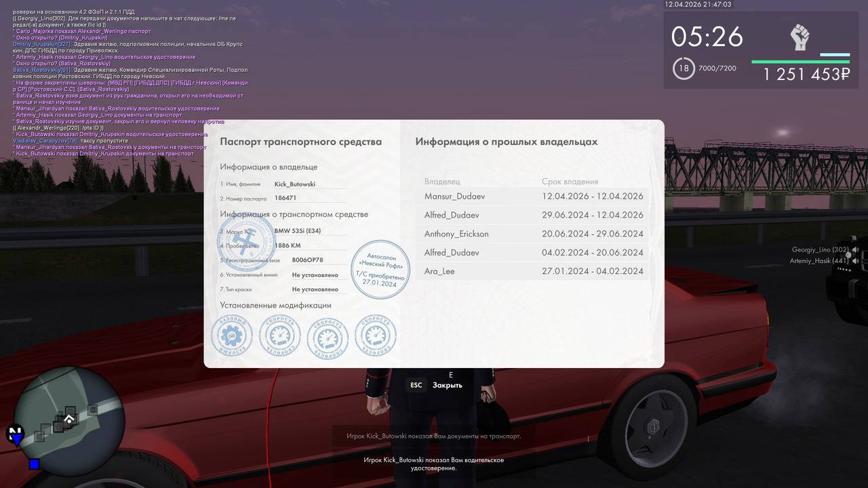Click speaker icon next to Artemiy_Hasik (441)
The height and width of the screenshot is (488, 868).
click(x=855, y=261)
